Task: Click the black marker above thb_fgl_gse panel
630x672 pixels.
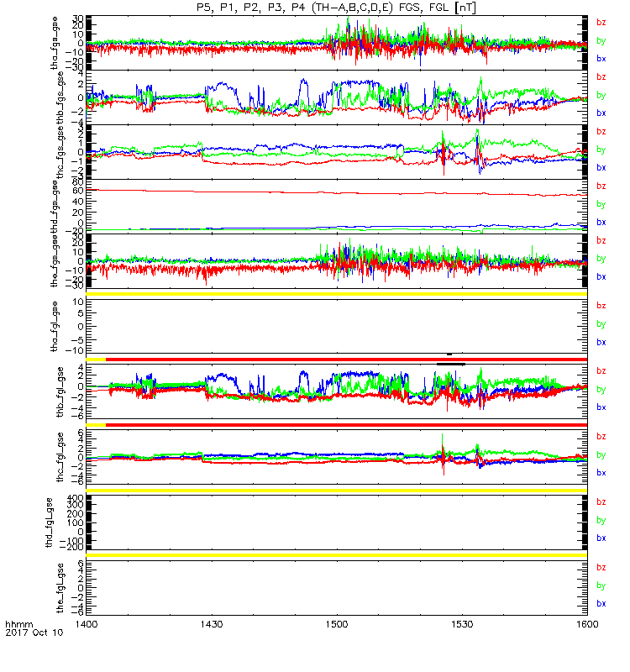Action: coord(451,364)
